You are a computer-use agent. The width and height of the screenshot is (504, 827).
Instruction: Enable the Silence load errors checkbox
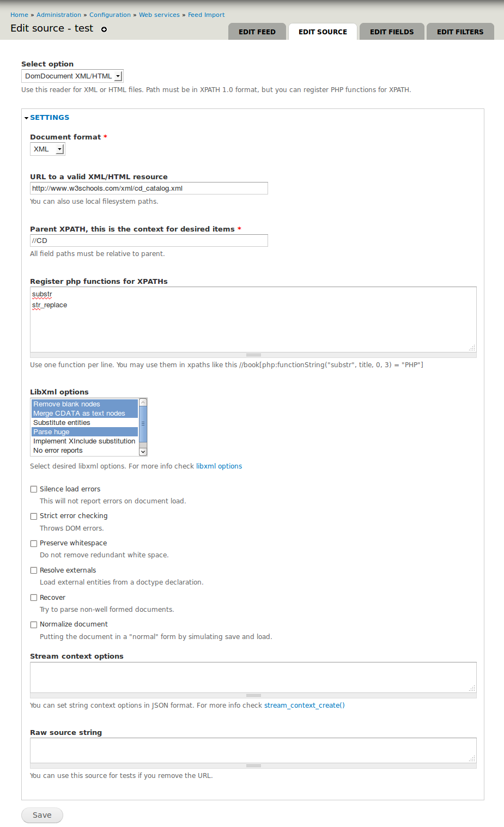pyautogui.click(x=34, y=489)
